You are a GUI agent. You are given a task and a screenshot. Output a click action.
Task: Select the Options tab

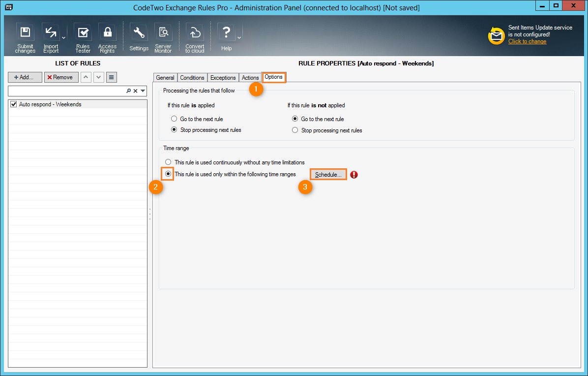274,77
